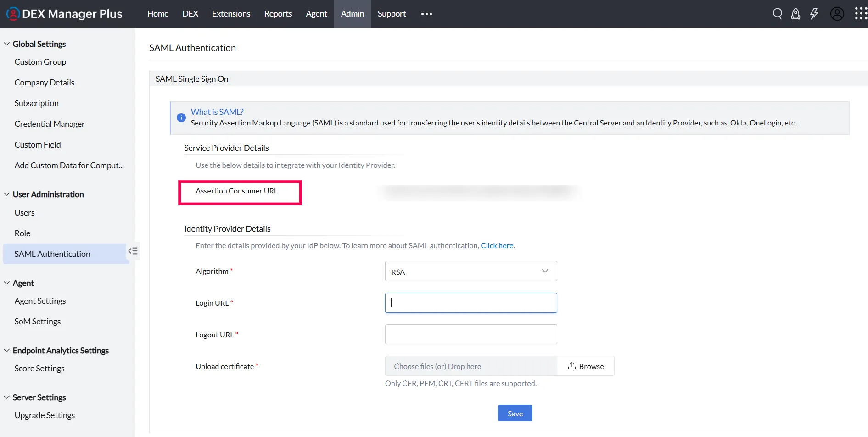Open the Algorithm RSA dropdown
The height and width of the screenshot is (437, 868).
(x=471, y=271)
